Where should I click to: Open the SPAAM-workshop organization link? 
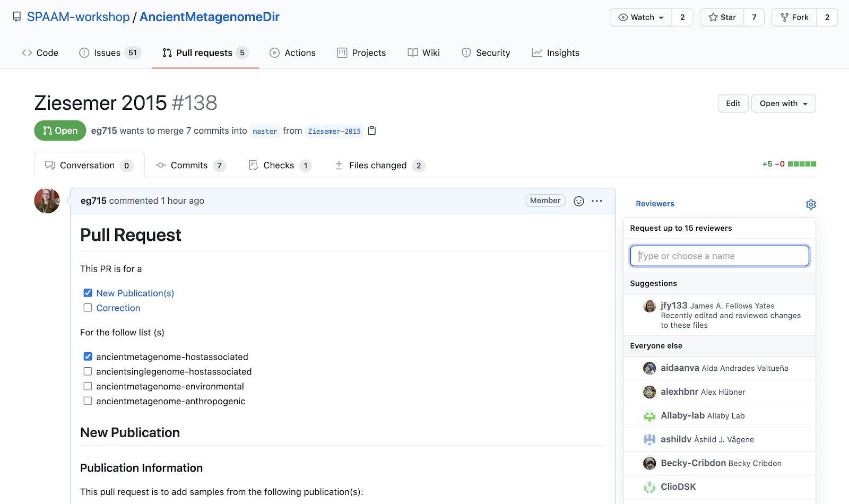[x=79, y=17]
